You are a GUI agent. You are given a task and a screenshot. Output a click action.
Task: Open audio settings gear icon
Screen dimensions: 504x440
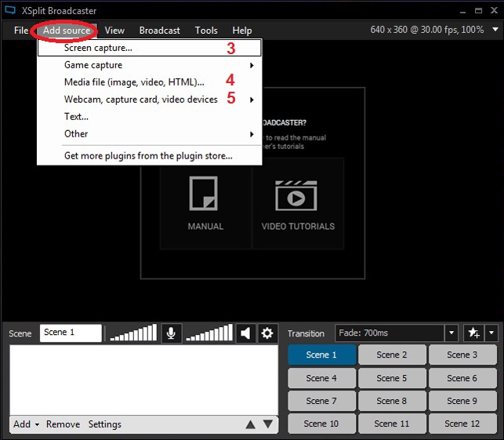pos(267,333)
